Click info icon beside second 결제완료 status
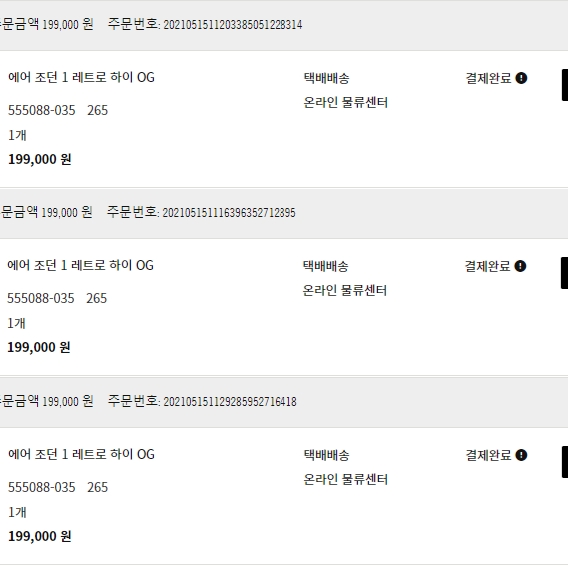Viewport: 568px width, 568px height. 520,266
